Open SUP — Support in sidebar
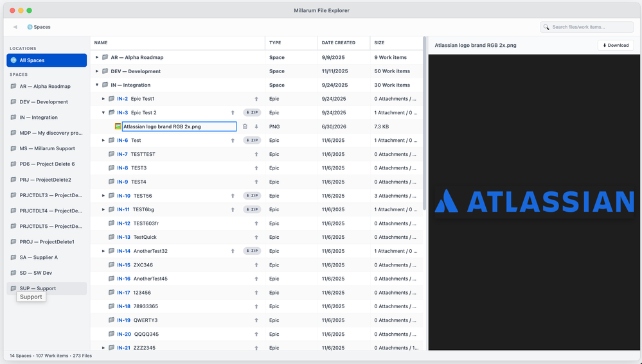The image size is (642, 364). click(x=47, y=288)
